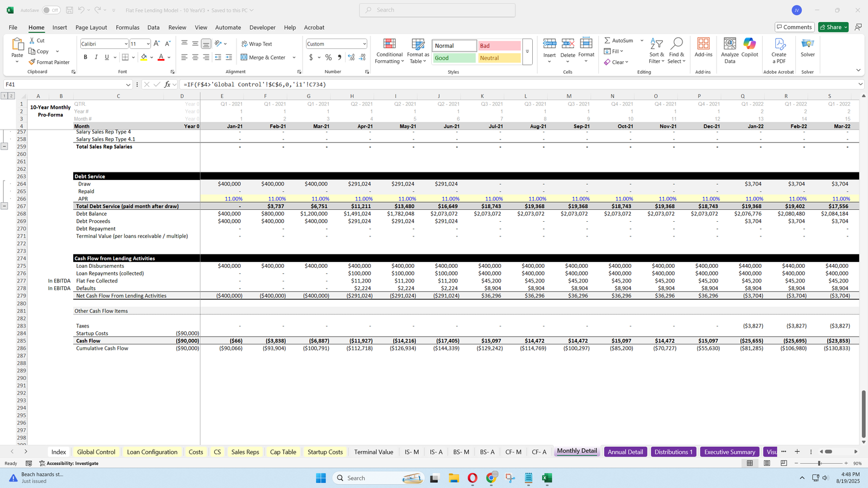
Task: Open the font size dropdown
Action: point(148,44)
